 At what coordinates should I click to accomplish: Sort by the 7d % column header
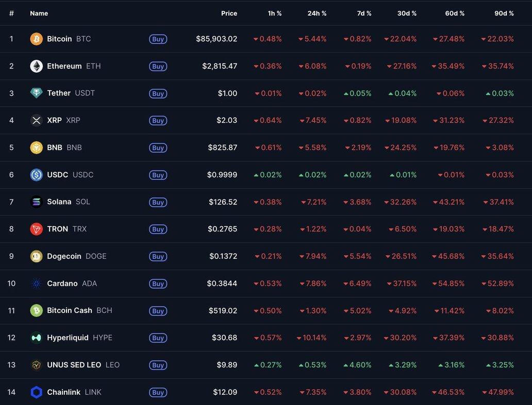[364, 13]
